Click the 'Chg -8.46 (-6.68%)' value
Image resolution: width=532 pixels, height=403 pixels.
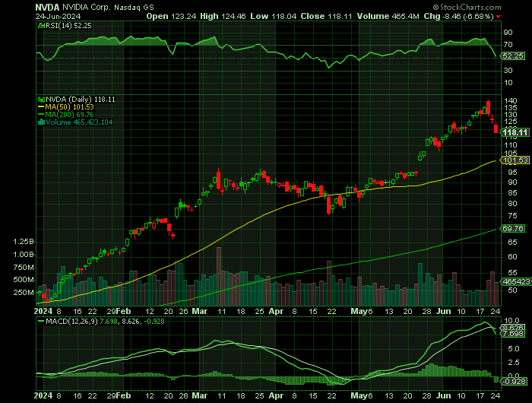click(458, 16)
